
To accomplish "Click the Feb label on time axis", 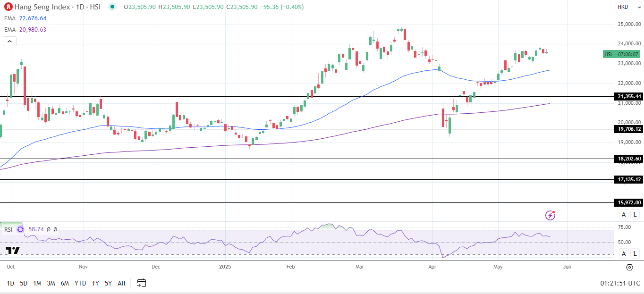I will point(291,267).
